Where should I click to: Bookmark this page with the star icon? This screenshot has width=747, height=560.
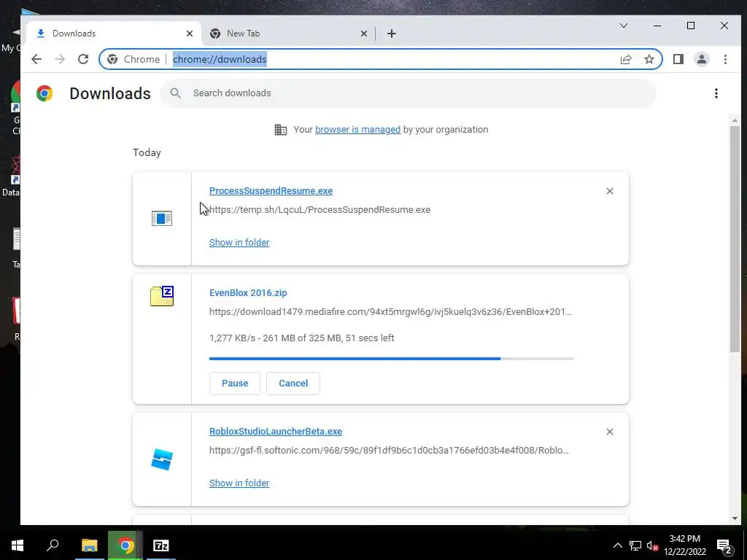pyautogui.click(x=649, y=59)
